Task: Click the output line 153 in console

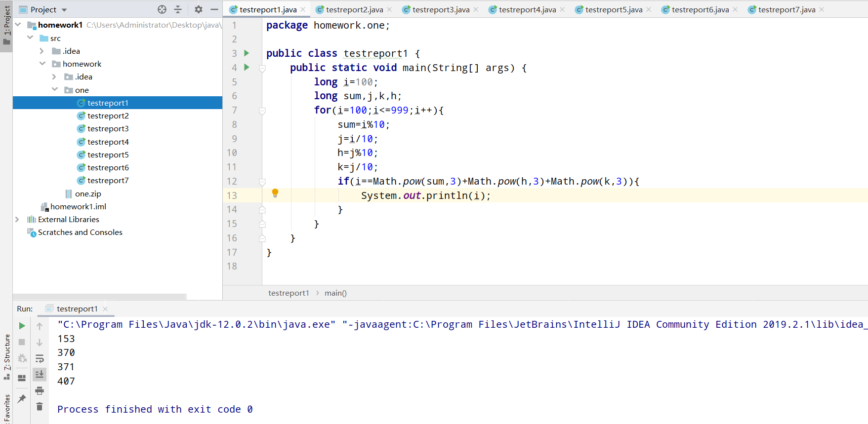Action: [x=66, y=339]
